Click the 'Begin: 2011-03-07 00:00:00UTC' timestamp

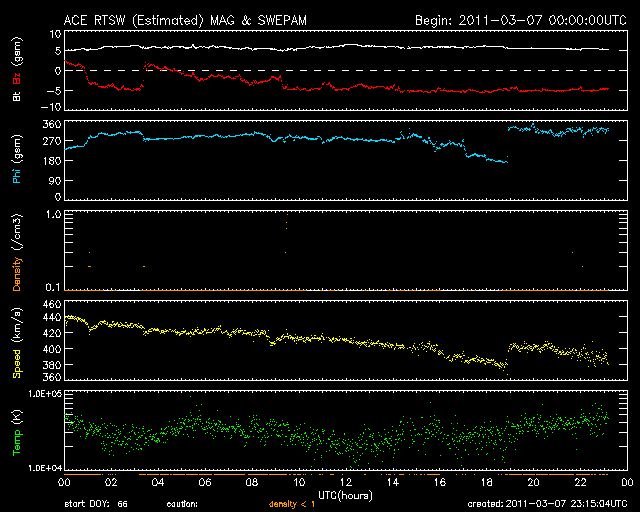coord(519,20)
